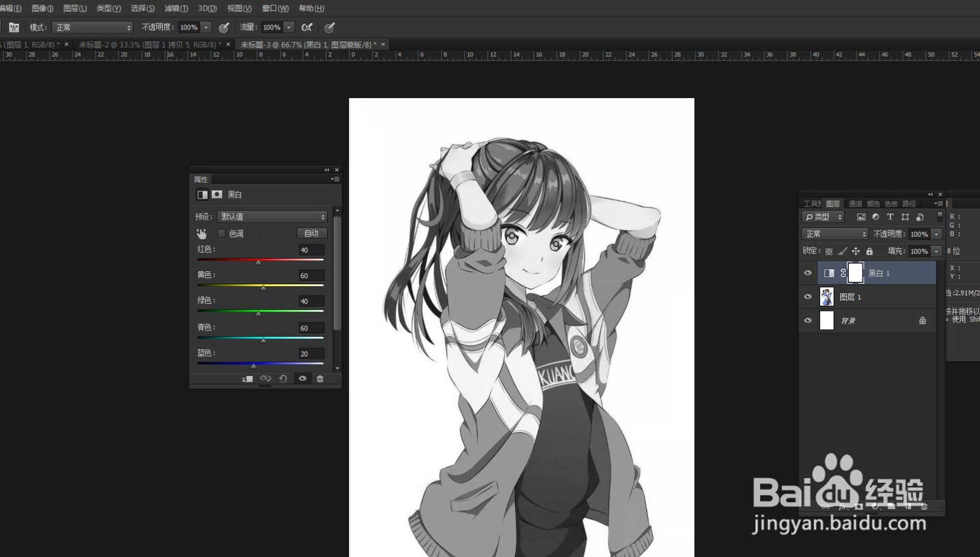980x557 pixels.
Task: Select the mask icon in 属性 panel
Action: pyautogui.click(x=217, y=194)
